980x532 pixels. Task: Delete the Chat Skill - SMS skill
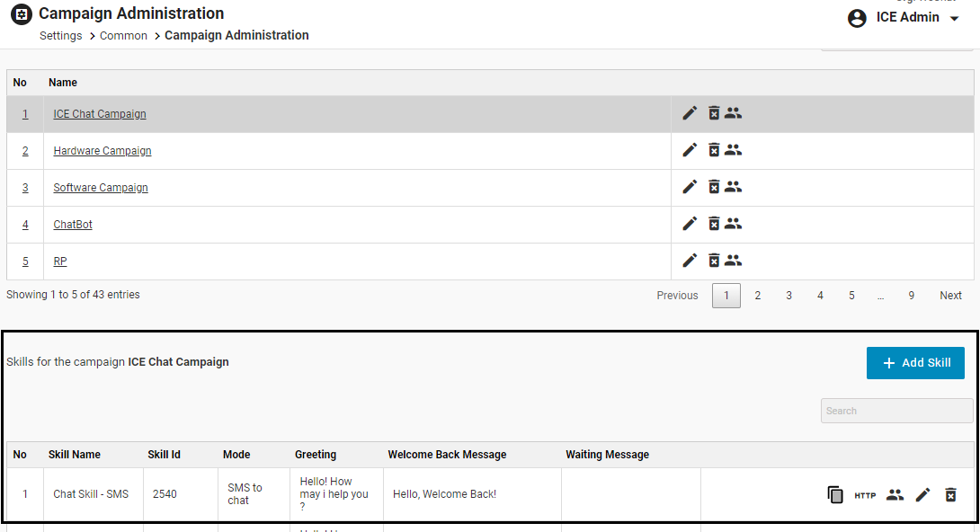click(950, 494)
